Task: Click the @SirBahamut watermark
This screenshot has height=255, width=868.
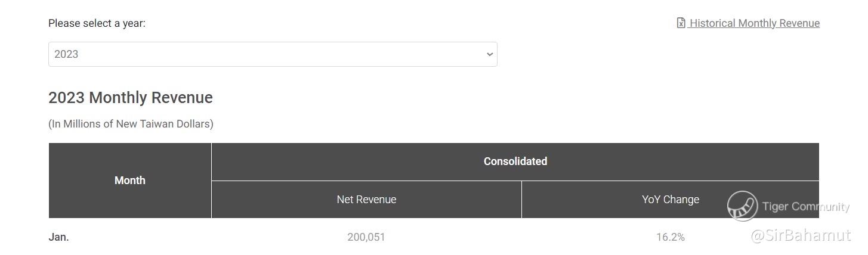Action: tap(801, 235)
